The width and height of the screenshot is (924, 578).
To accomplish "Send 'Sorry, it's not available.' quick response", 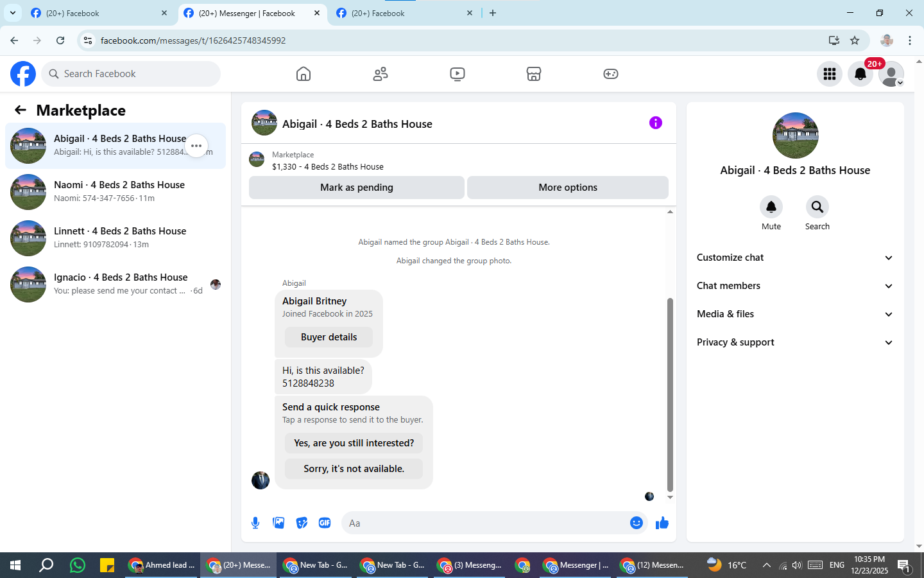I will [354, 469].
